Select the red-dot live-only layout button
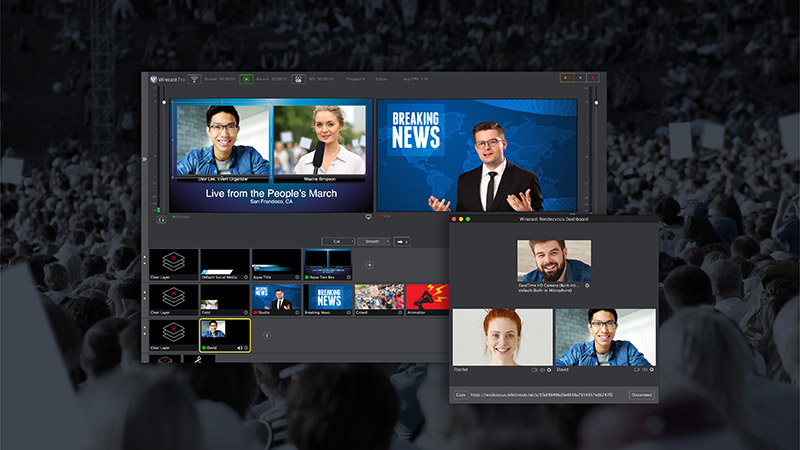The height and width of the screenshot is (450, 800). pyautogui.click(x=593, y=78)
